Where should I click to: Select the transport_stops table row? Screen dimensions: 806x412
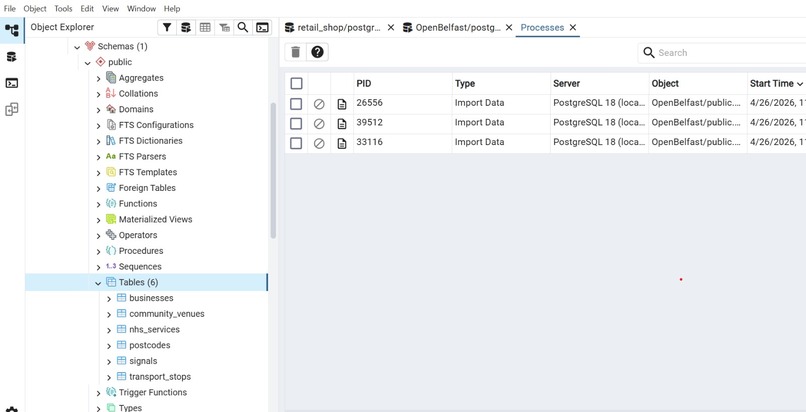pos(146,377)
